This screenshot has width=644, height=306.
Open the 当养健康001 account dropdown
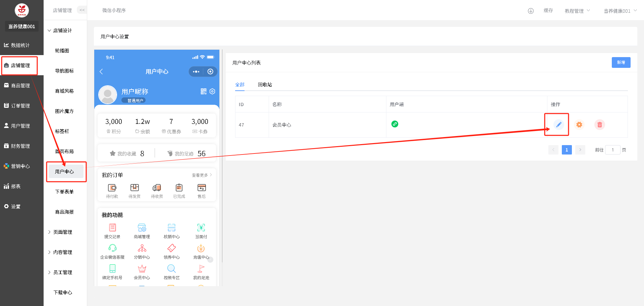click(620, 11)
